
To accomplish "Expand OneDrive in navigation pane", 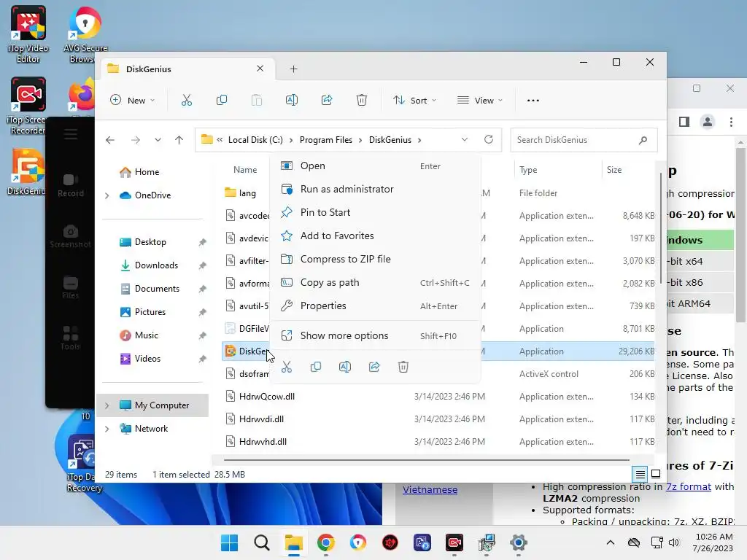I will (107, 195).
